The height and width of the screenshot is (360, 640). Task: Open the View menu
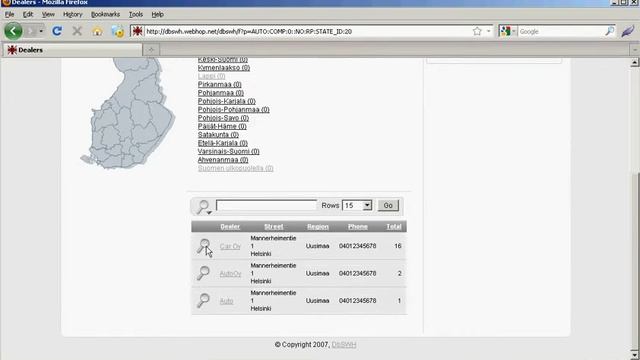[48, 14]
